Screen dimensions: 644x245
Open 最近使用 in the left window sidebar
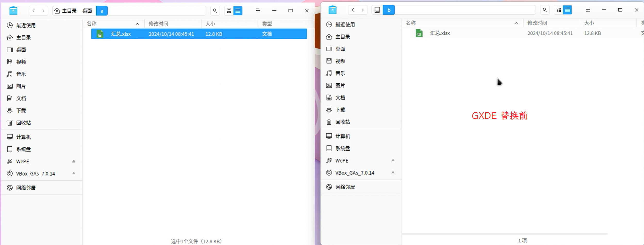tap(42, 25)
